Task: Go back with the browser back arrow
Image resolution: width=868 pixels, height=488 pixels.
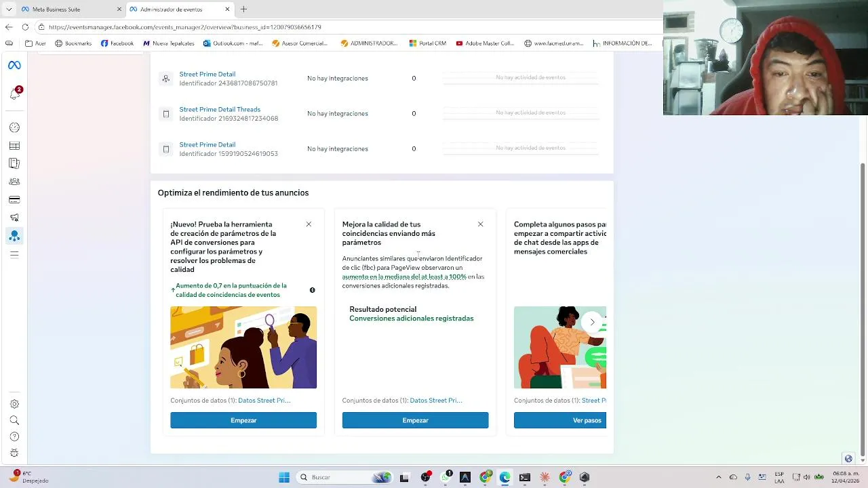Action: coord(9,27)
